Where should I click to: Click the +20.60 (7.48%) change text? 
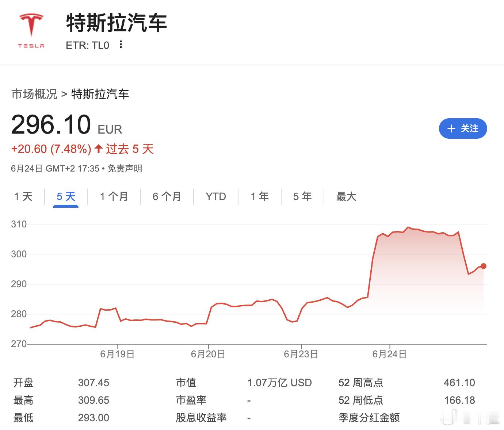click(x=51, y=149)
